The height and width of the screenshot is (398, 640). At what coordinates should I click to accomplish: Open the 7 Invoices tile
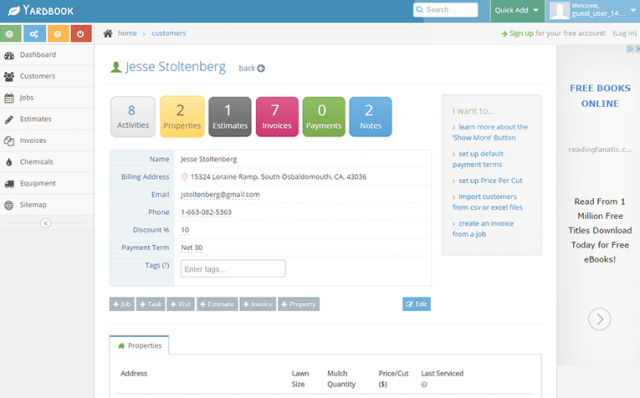(277, 117)
